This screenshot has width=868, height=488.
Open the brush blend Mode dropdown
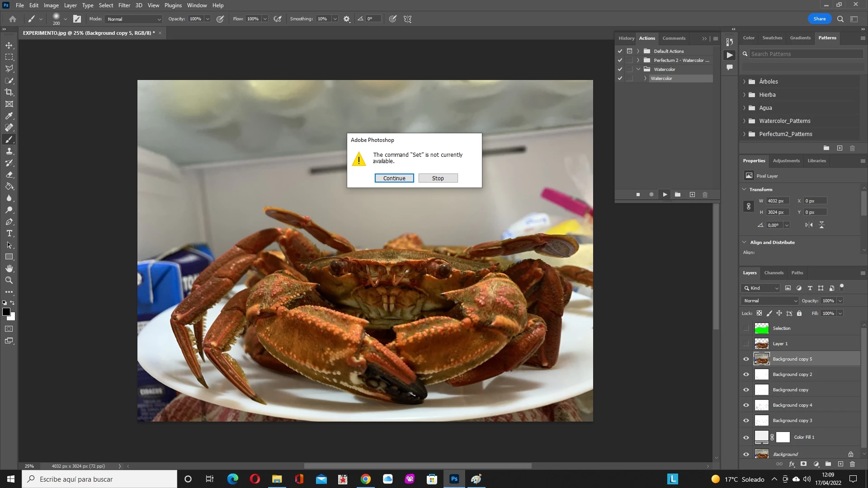tap(133, 19)
